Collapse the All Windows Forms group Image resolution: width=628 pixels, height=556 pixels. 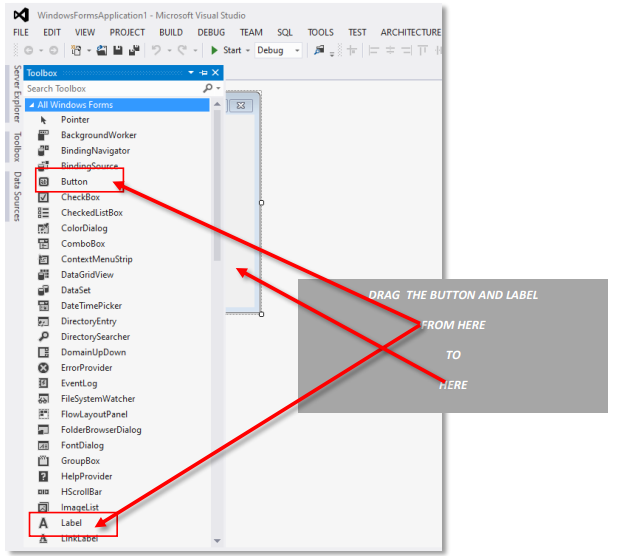tap(32, 105)
